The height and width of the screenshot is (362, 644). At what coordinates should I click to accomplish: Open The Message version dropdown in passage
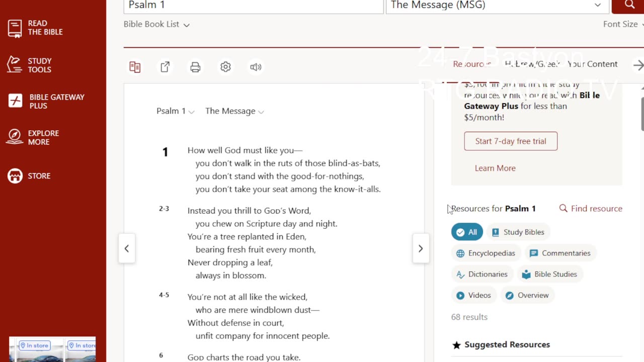[x=234, y=111]
